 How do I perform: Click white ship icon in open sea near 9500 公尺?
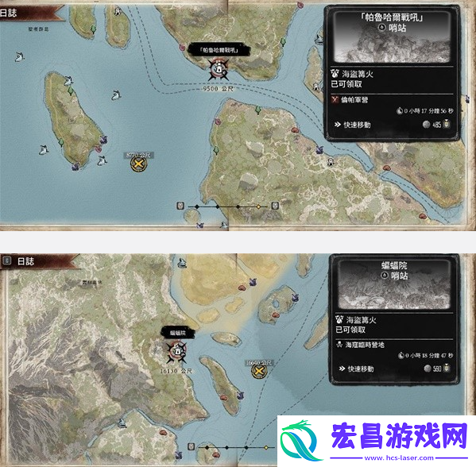tap(116, 95)
